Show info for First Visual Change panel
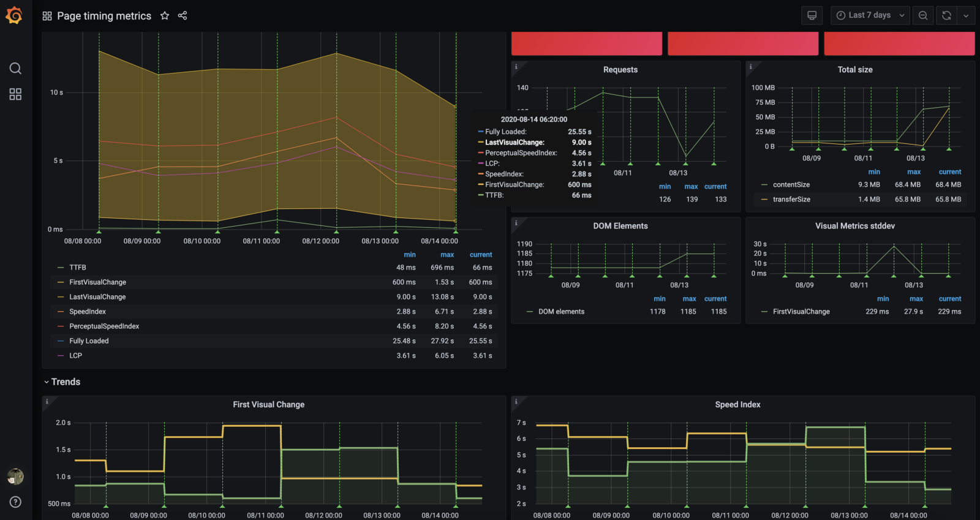The height and width of the screenshot is (520, 980). (x=47, y=401)
